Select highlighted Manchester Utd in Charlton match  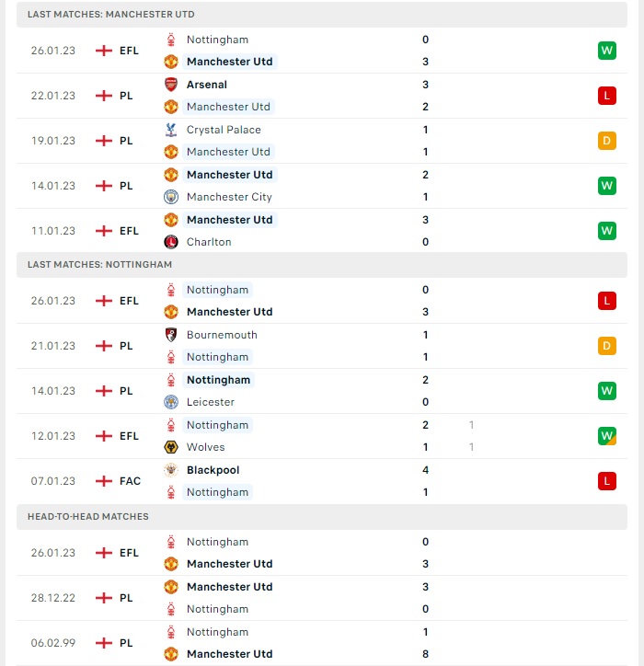coord(230,220)
